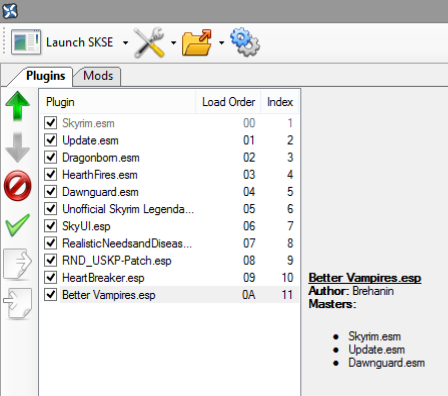Expand the tools icon dropdown arrow
448x396 pixels.
(x=173, y=43)
